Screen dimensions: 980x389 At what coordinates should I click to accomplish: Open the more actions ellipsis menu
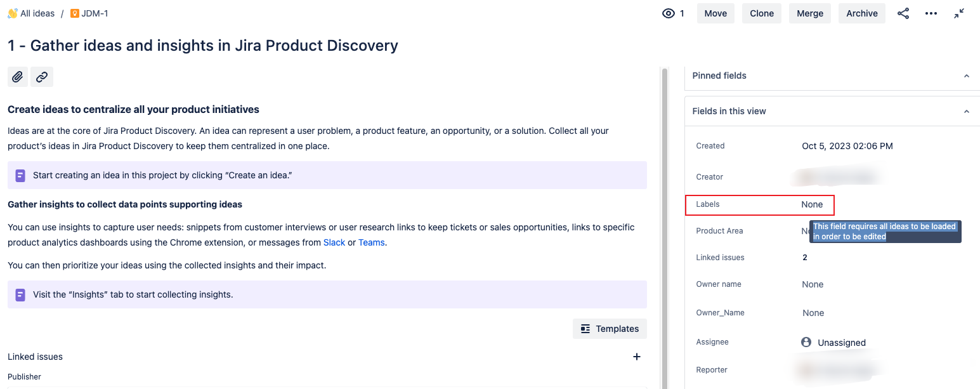tap(931, 13)
